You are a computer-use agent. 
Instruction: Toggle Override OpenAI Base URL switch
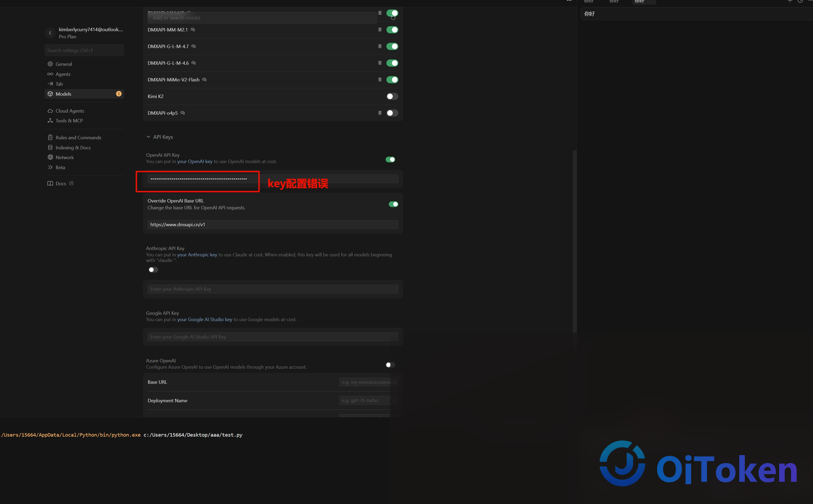point(393,204)
